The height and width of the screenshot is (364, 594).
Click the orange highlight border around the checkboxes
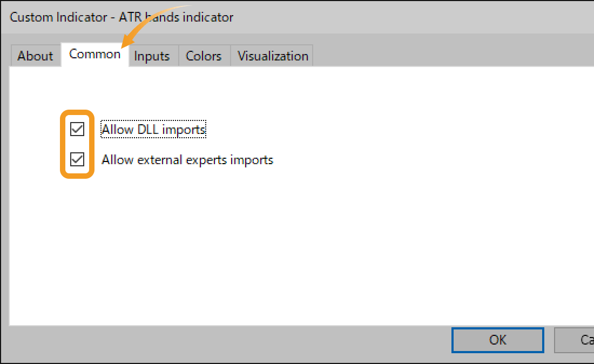click(62, 144)
